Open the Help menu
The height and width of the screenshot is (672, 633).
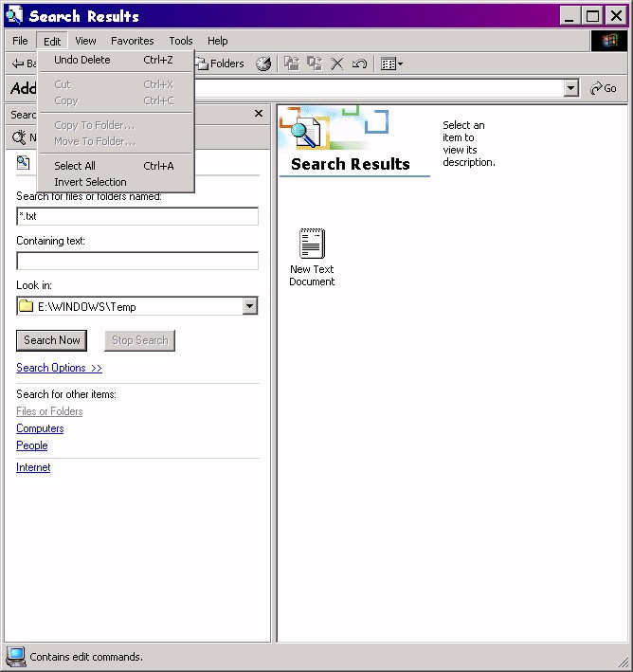coord(217,41)
